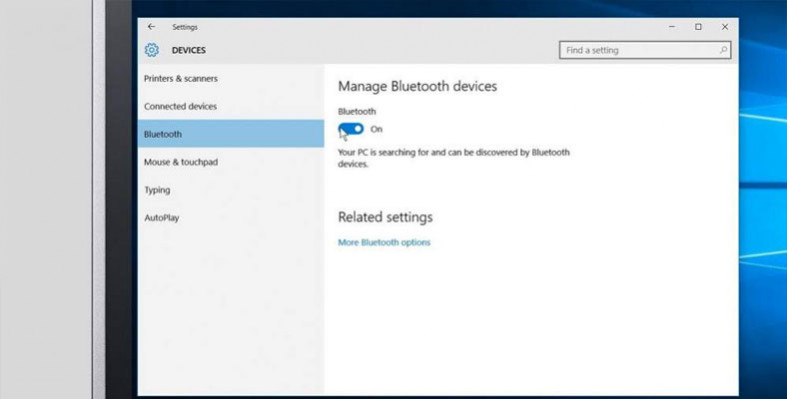Turn off the Bluetooth toggle

click(351, 129)
